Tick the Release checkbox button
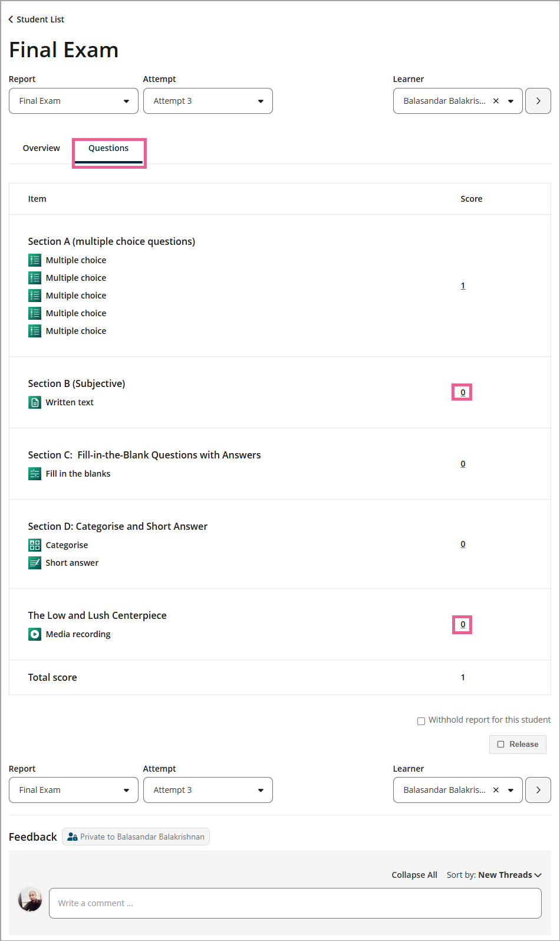Screen dimensions: 560x941 [x=518, y=745]
